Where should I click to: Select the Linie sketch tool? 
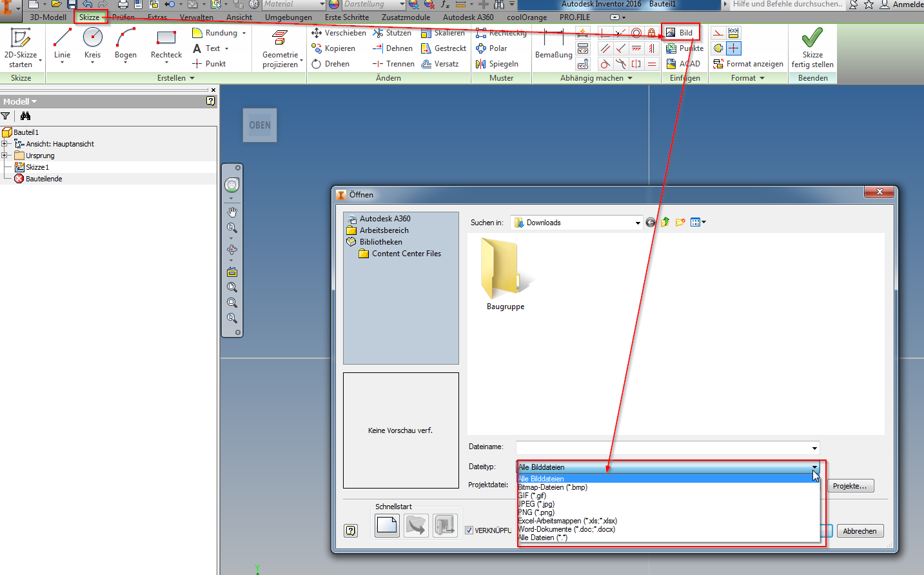63,44
